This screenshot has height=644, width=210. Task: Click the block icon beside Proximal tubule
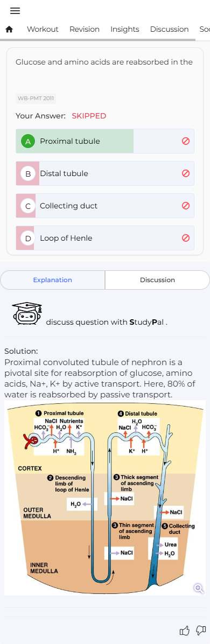pyautogui.click(x=185, y=141)
